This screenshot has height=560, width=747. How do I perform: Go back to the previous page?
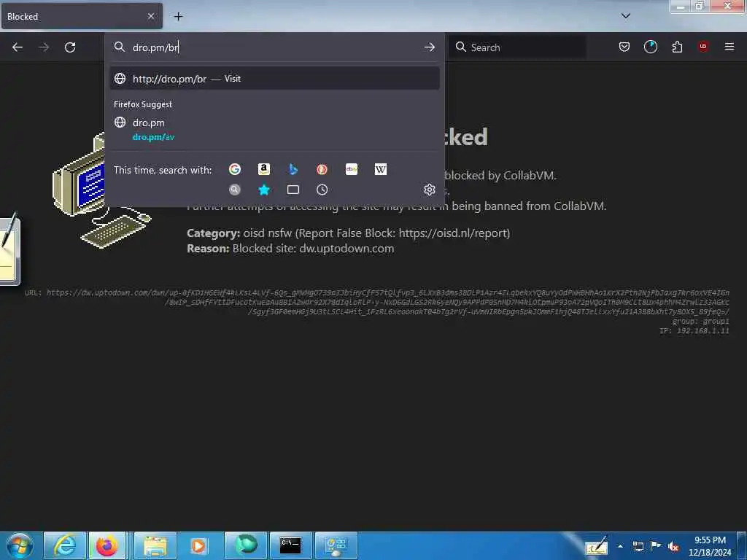pyautogui.click(x=18, y=47)
